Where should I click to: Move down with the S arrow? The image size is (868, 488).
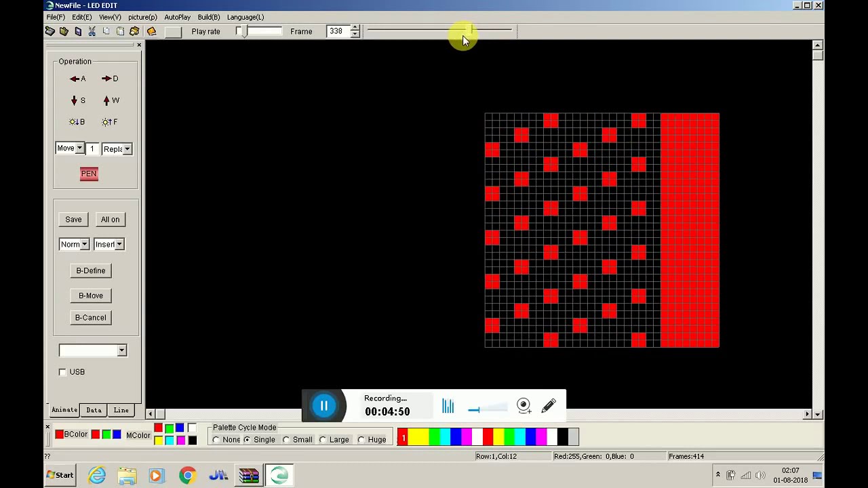(77, 100)
